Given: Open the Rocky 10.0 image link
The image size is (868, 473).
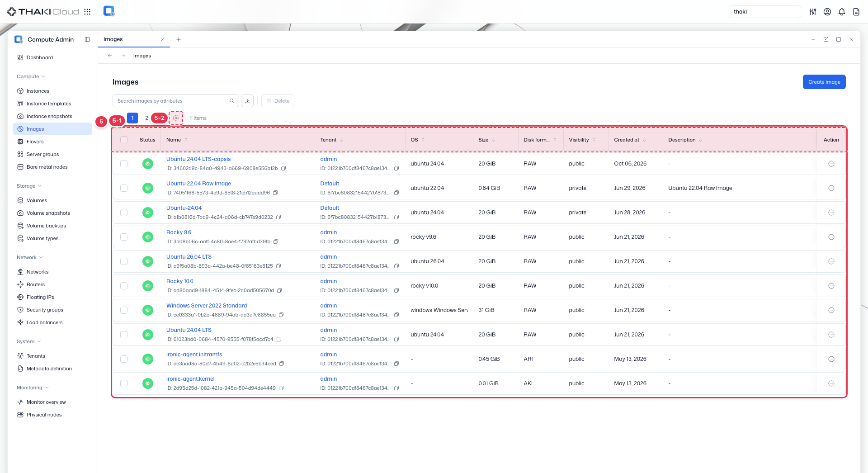Looking at the screenshot, I should click(179, 281).
